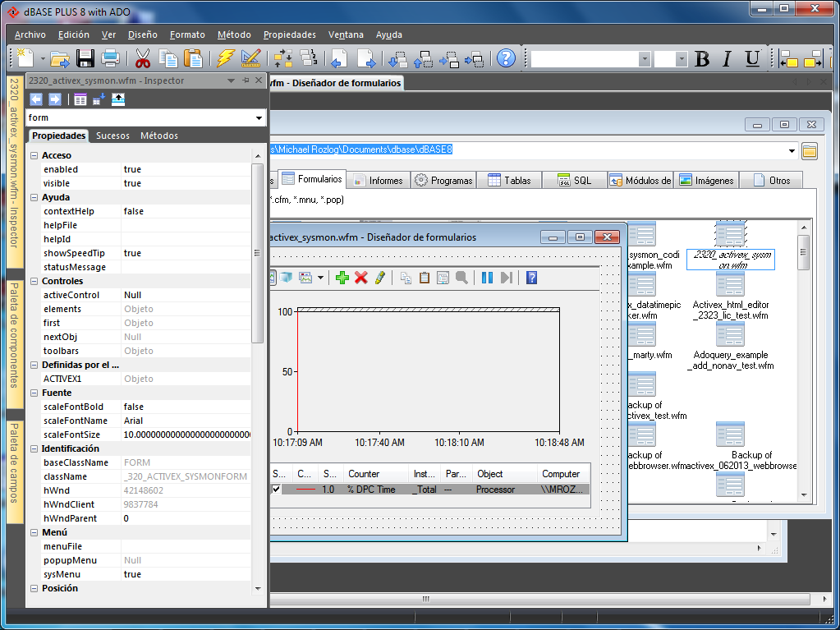This screenshot has width=840, height=630.
Task: Click the Open file folder icon
Action: [x=59, y=57]
